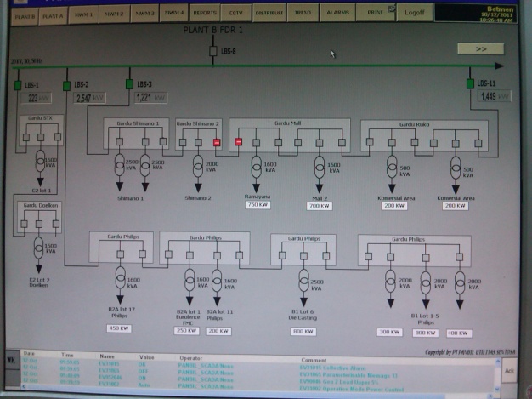Click the PRINT button
The image size is (532, 399).
[376, 12]
